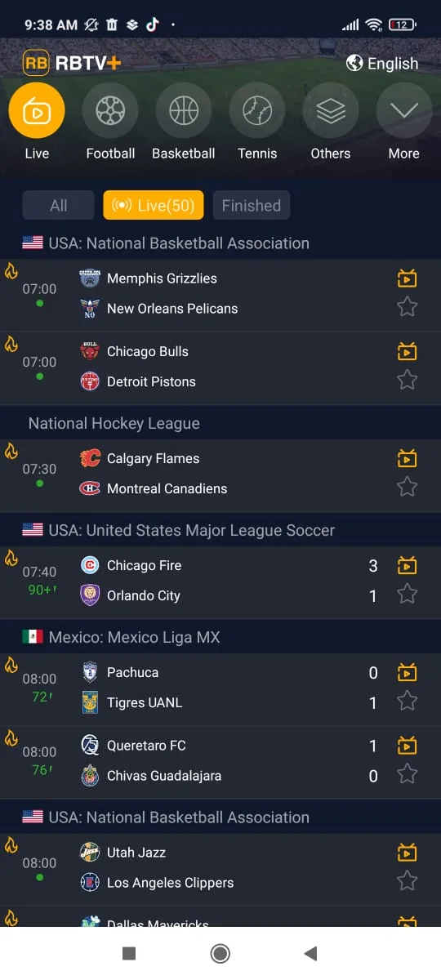The image size is (441, 980).
Task: Open the Others category icon
Action: (x=331, y=111)
